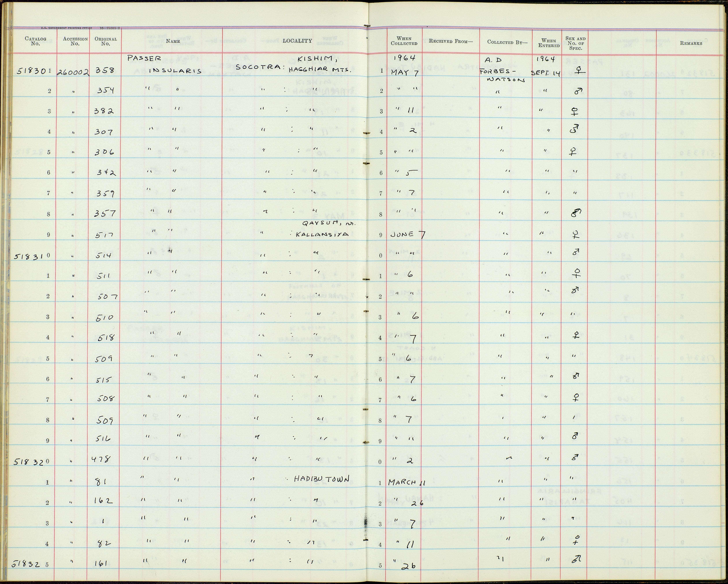Select the "Name" column header
Viewport: 728px width, 584px height.
(x=173, y=41)
